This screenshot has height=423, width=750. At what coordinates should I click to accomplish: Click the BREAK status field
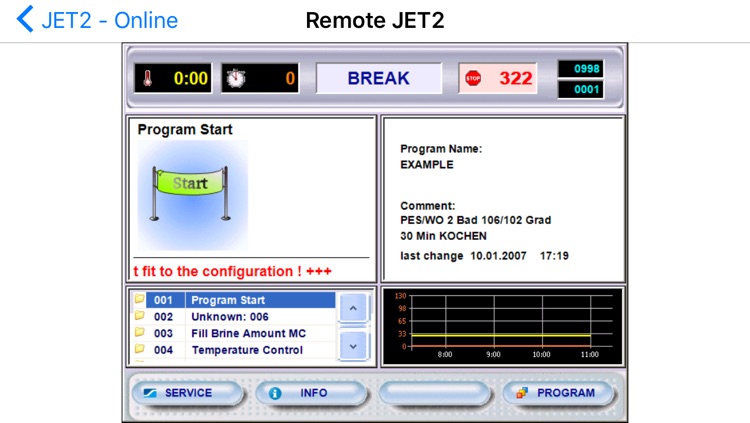378,78
